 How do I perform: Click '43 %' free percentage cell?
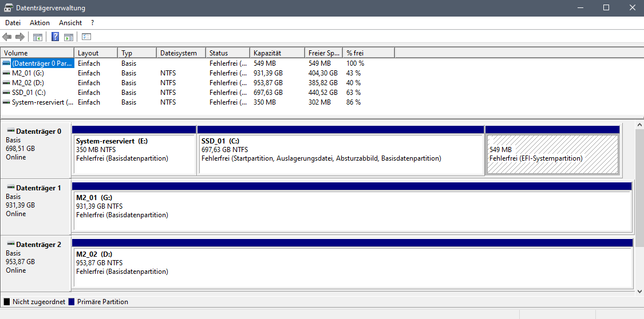354,73
